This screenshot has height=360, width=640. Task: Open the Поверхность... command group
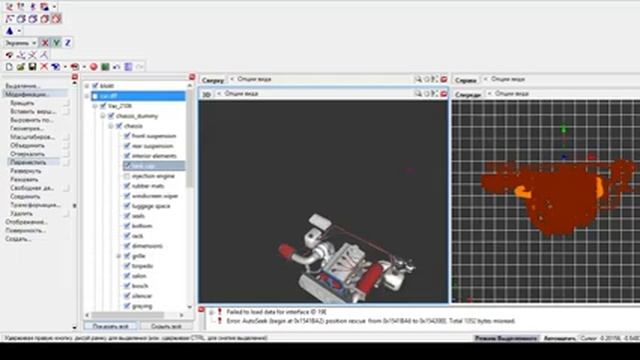[x=26, y=231]
